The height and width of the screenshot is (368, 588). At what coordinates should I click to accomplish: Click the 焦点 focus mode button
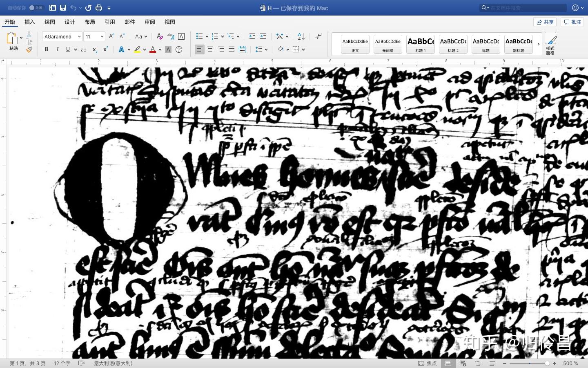428,363
